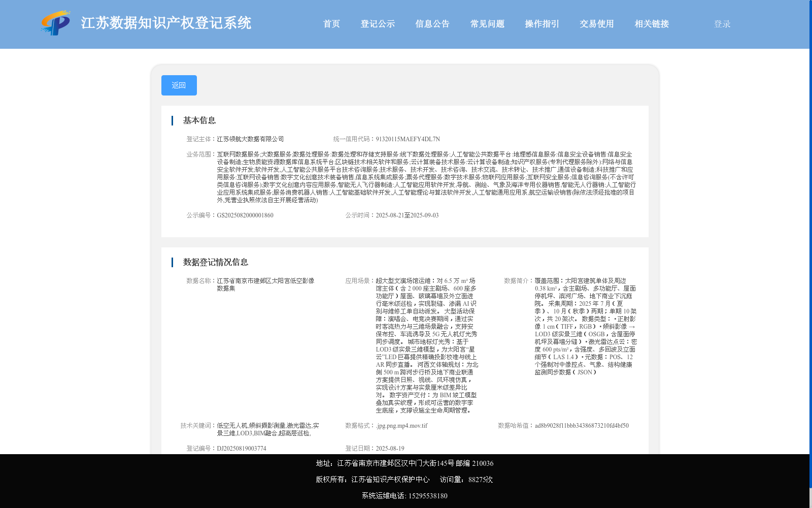Select the 技术关键词 value text

coord(268,429)
